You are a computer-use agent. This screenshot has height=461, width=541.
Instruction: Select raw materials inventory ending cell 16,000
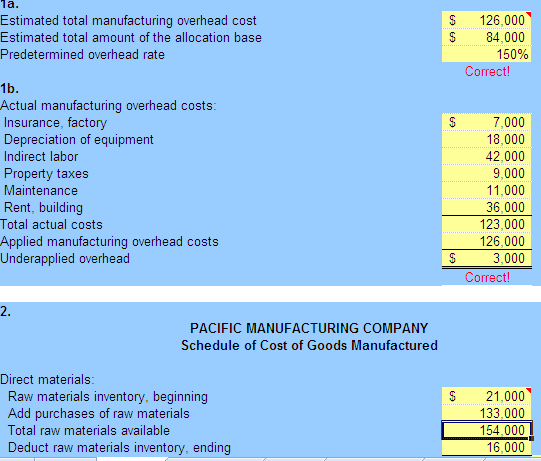(486, 447)
